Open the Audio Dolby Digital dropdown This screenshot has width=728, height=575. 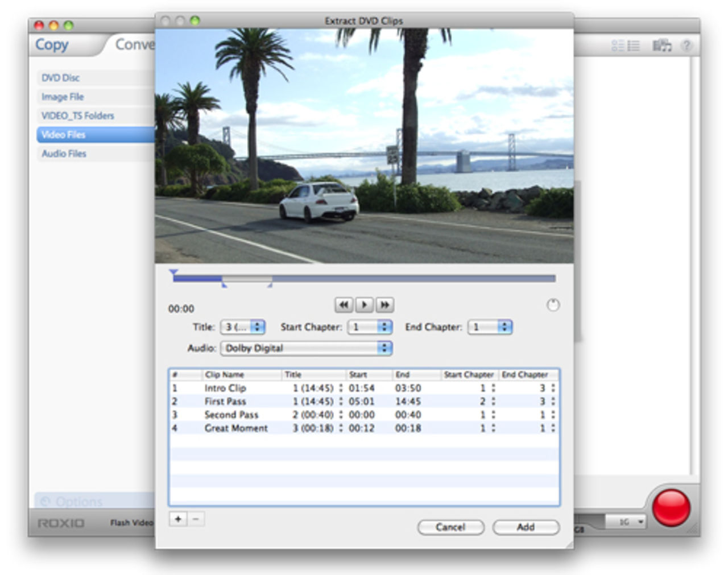(x=307, y=348)
